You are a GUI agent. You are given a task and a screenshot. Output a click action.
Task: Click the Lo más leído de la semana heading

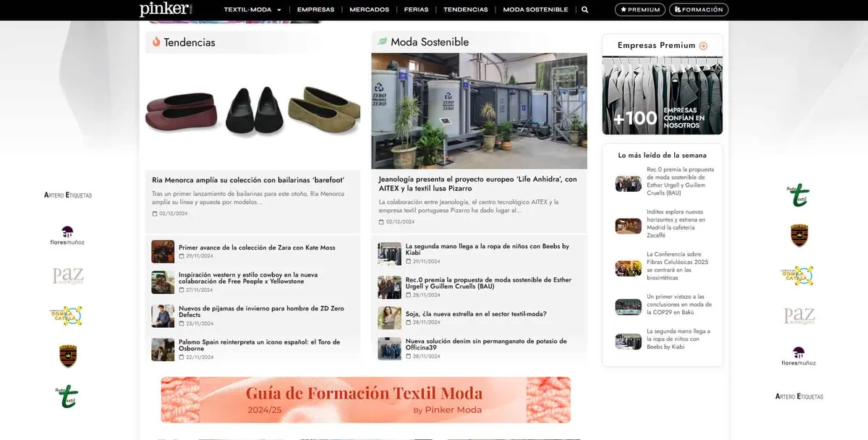click(662, 155)
